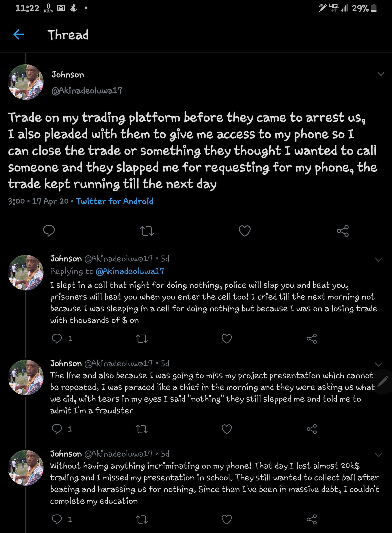Reply to the main tweet about trading platform
Image resolution: width=392 pixels, height=533 pixels.
click(x=49, y=231)
